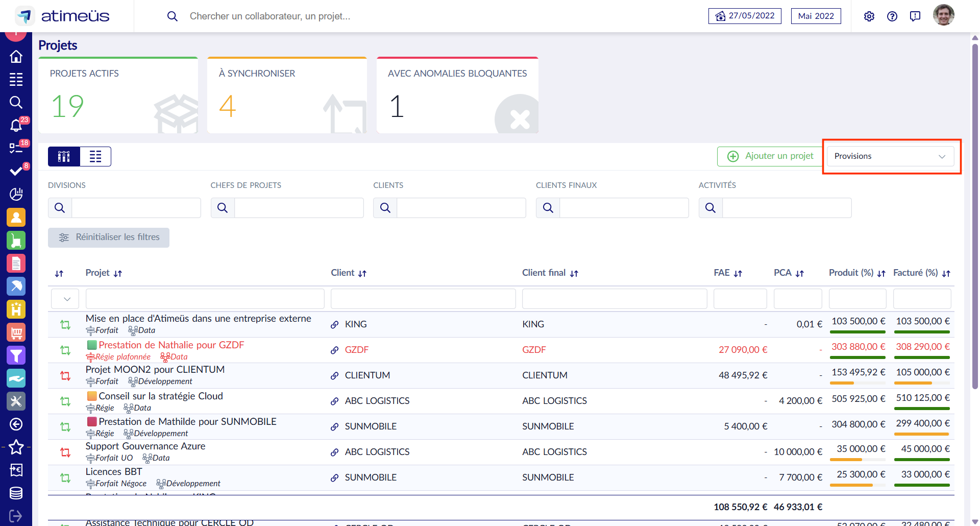Open the database icon in the sidebar
Viewport: 980px width, 526px height.
click(x=16, y=493)
